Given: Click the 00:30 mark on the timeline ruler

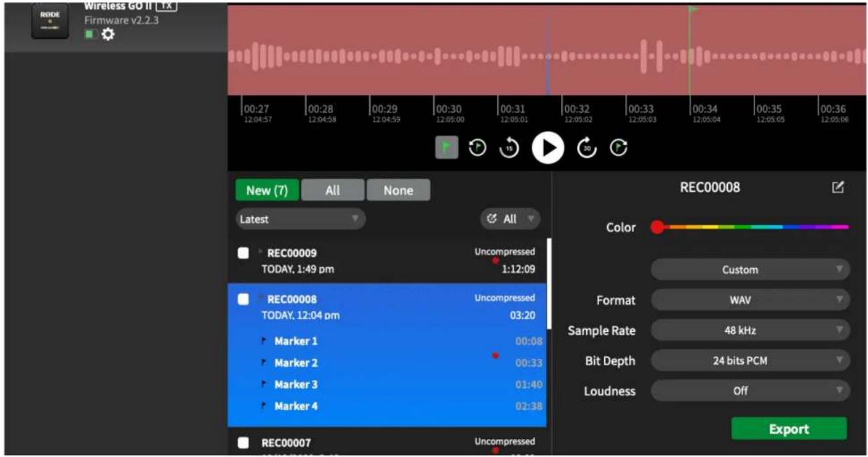Looking at the screenshot, I should [x=448, y=109].
